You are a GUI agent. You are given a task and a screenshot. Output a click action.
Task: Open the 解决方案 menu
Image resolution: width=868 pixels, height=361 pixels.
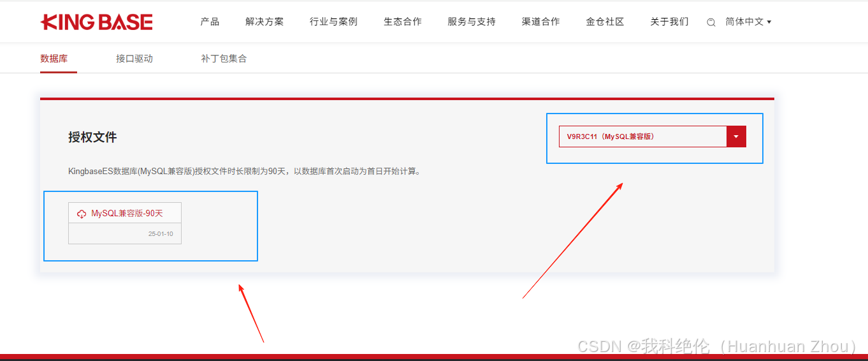[x=264, y=22]
